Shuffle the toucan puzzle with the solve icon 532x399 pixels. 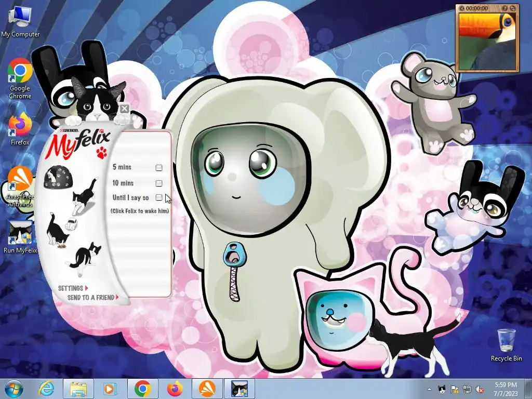pos(513,8)
